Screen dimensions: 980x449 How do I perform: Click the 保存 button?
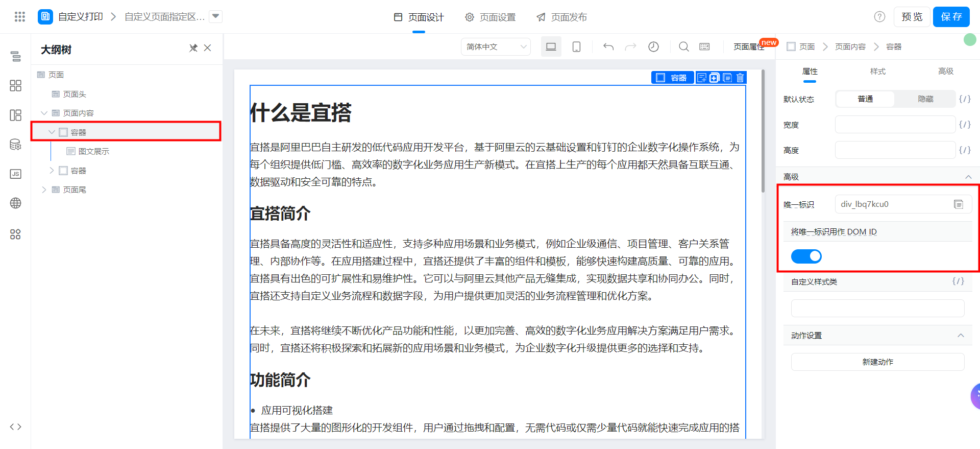coord(951,17)
